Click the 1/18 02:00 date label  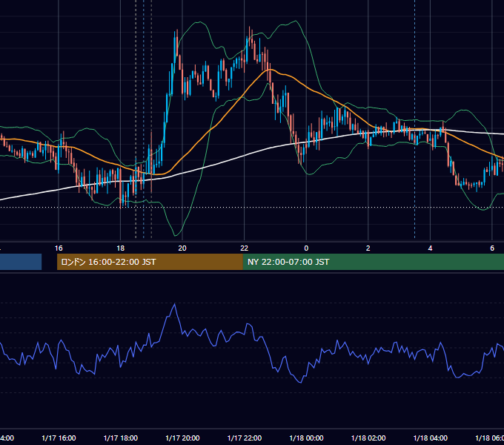pos(368,438)
